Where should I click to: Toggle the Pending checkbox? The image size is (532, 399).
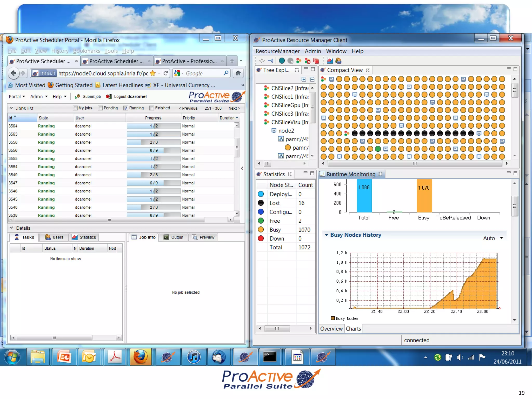[100, 108]
